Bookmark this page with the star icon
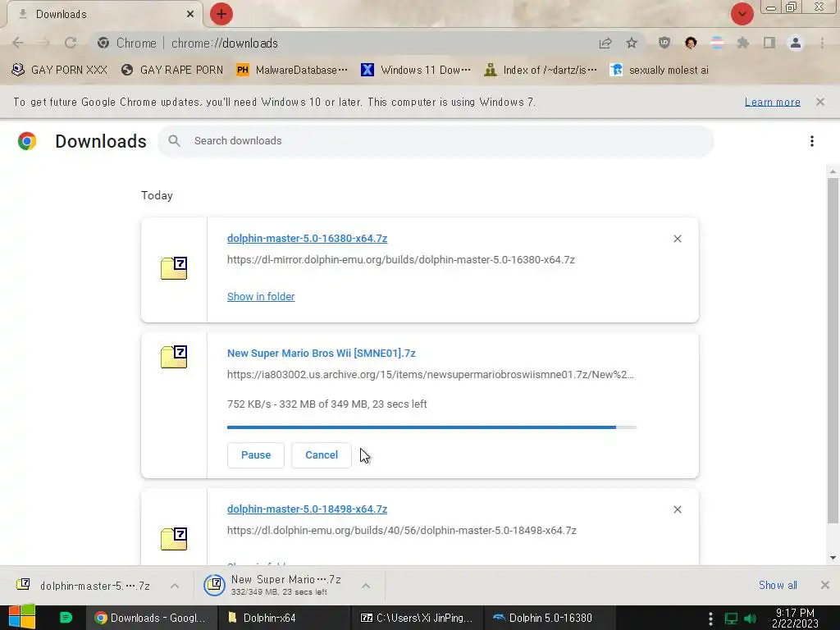Viewport: 840px width, 630px height. point(632,43)
